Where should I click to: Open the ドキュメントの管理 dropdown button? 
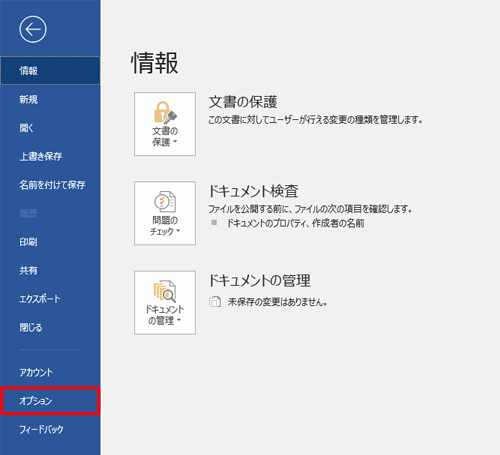pos(165,303)
